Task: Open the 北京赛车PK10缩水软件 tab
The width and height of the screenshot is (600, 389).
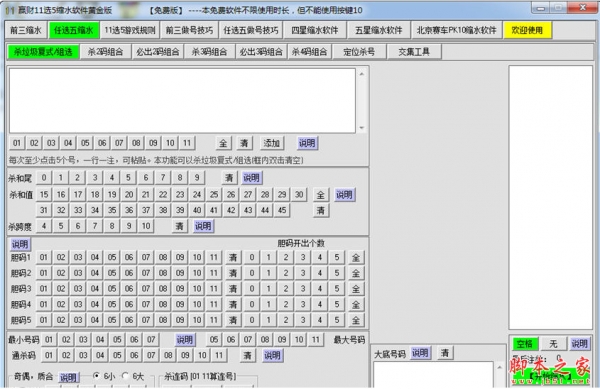Action: point(456,30)
